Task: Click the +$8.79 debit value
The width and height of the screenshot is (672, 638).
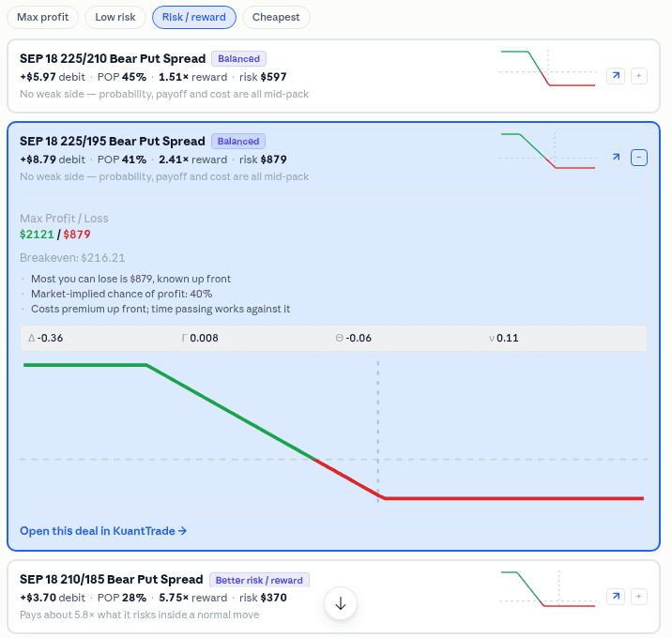Action: click(x=53, y=159)
